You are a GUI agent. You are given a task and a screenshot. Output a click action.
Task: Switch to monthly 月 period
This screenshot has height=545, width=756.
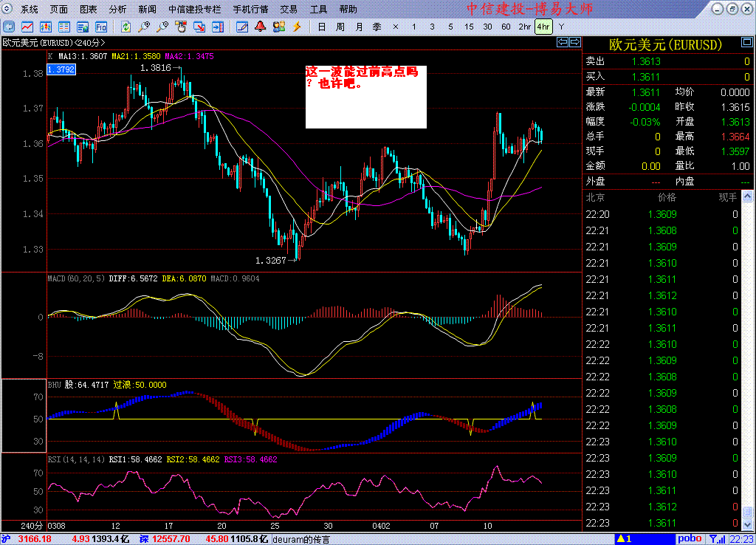(359, 27)
